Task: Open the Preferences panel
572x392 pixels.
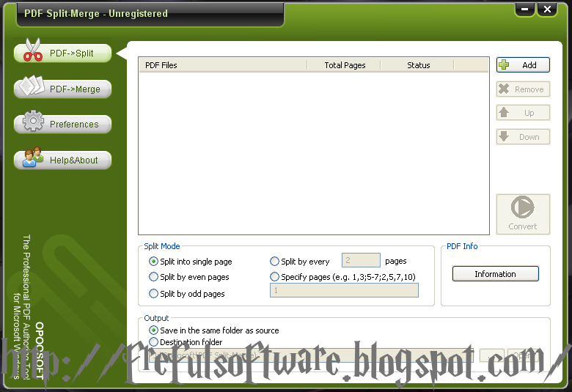Action: coord(62,125)
